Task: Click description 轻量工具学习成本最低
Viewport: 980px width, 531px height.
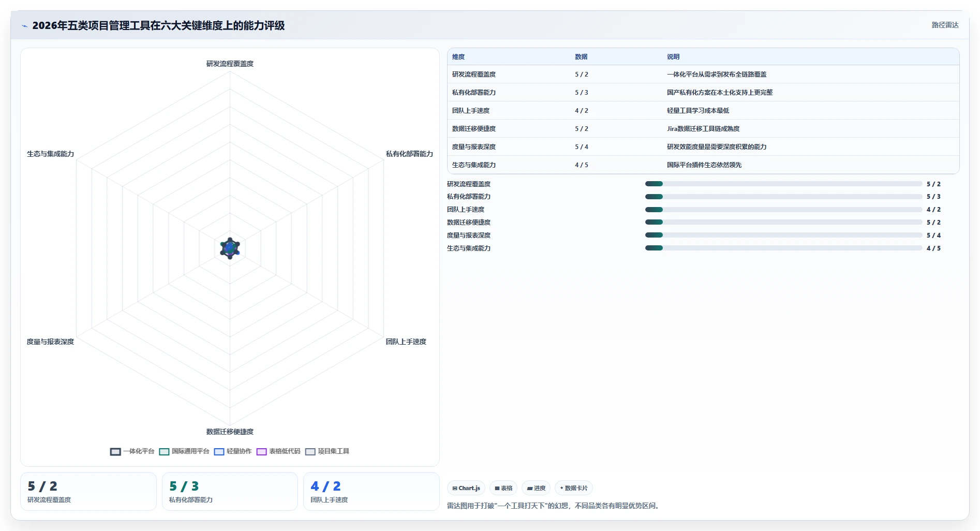Action: [x=698, y=111]
